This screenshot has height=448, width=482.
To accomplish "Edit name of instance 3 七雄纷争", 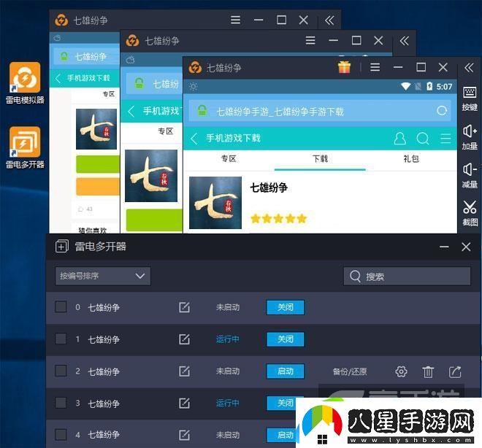I will click(184, 403).
